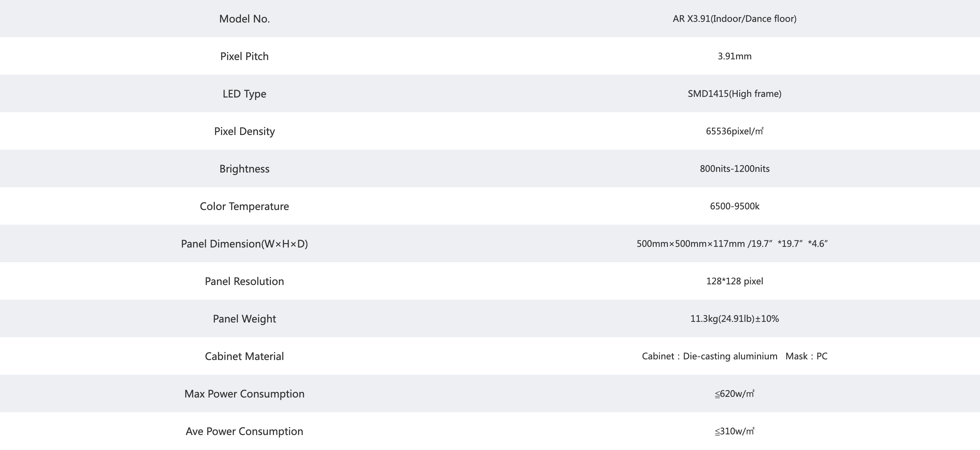The width and height of the screenshot is (980, 450).
Task: Select the 6500-9500k value
Action: pyautogui.click(x=734, y=206)
